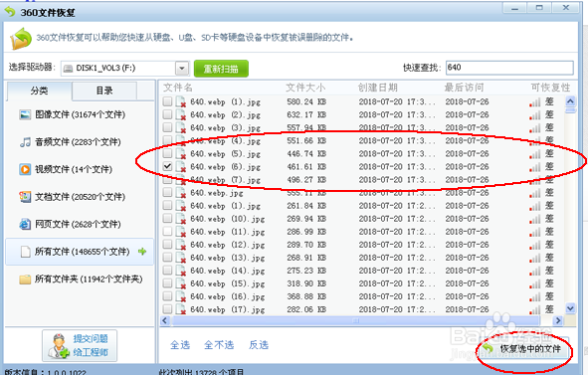Click the vertical scrollbar up arrow
588x375 pixels.
point(570,100)
